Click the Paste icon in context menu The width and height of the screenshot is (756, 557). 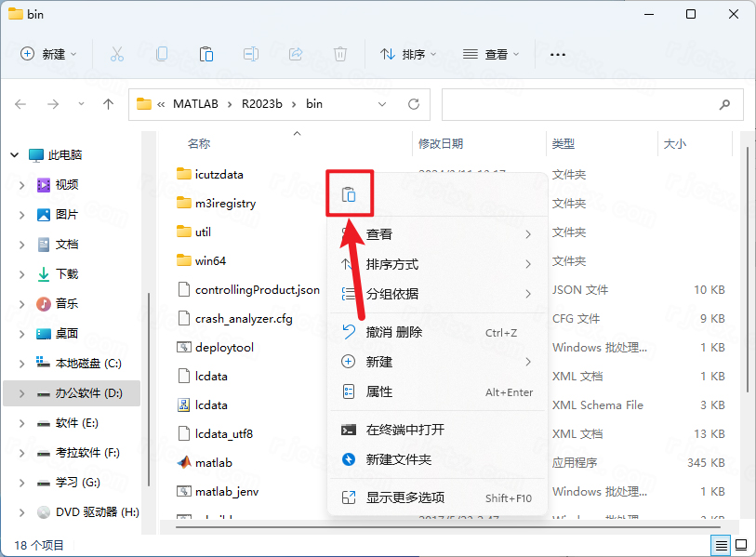tap(349, 194)
